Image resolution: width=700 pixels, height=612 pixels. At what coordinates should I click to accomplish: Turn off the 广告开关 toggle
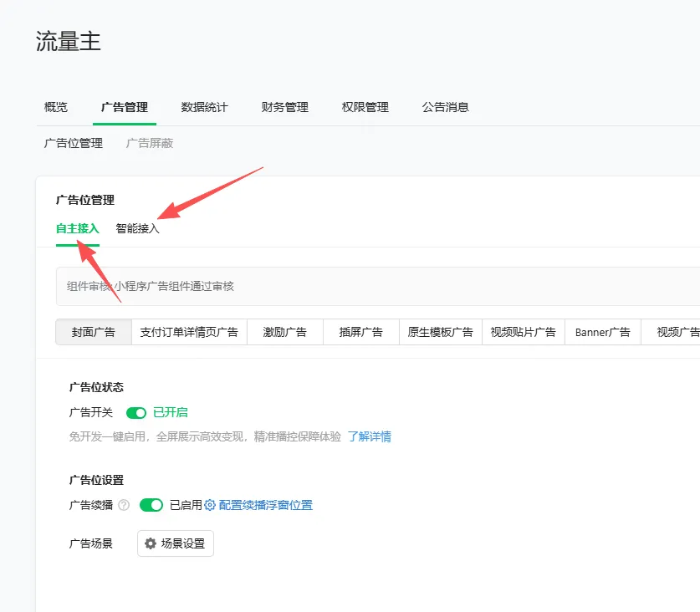[x=135, y=412]
